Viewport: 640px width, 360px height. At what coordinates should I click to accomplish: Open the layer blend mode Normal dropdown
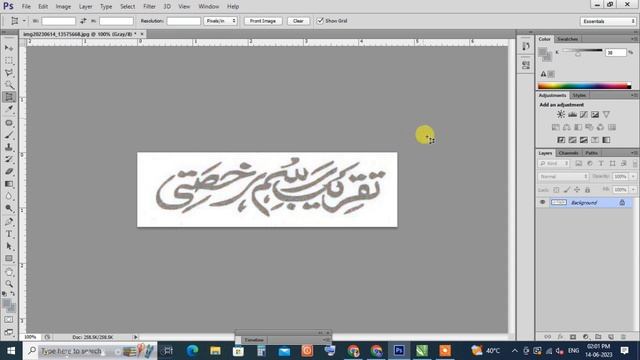563,177
